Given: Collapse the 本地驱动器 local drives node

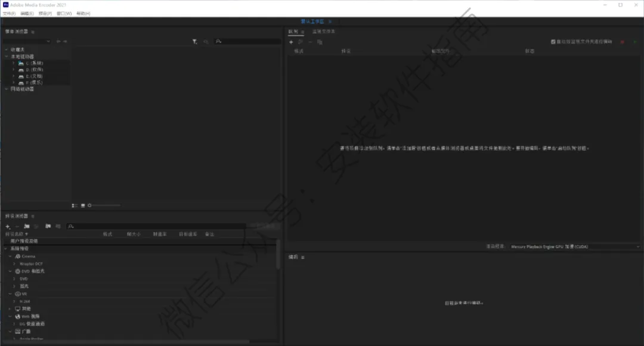Looking at the screenshot, I should pyautogui.click(x=6, y=57).
